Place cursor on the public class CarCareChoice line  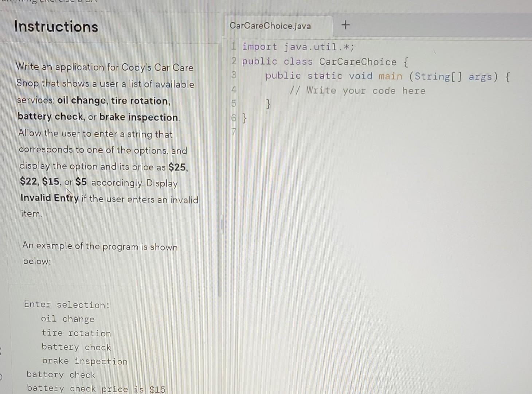pyautogui.click(x=324, y=61)
